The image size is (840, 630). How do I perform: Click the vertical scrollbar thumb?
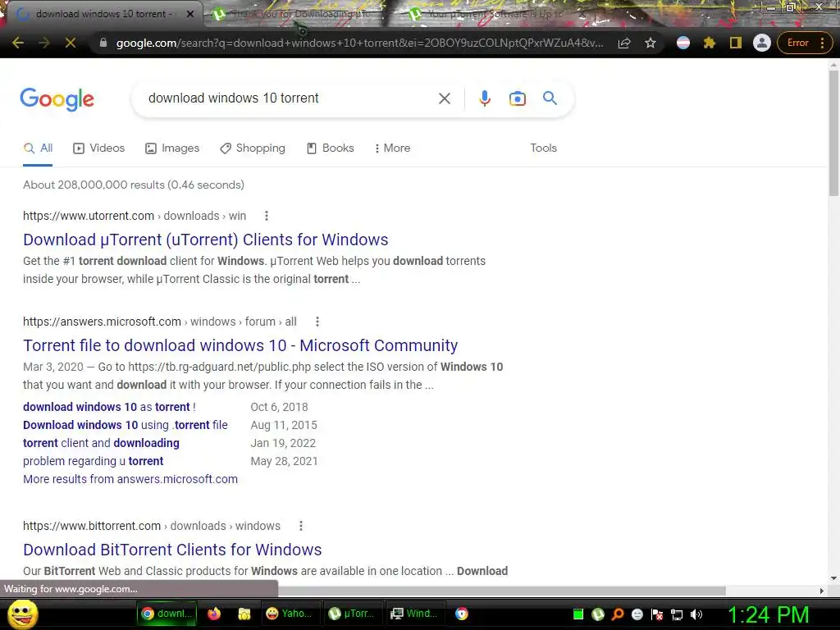click(x=833, y=132)
